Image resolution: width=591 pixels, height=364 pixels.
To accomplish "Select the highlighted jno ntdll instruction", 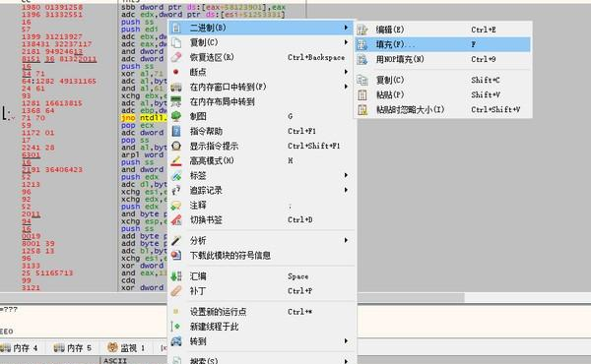I will pos(144,118).
